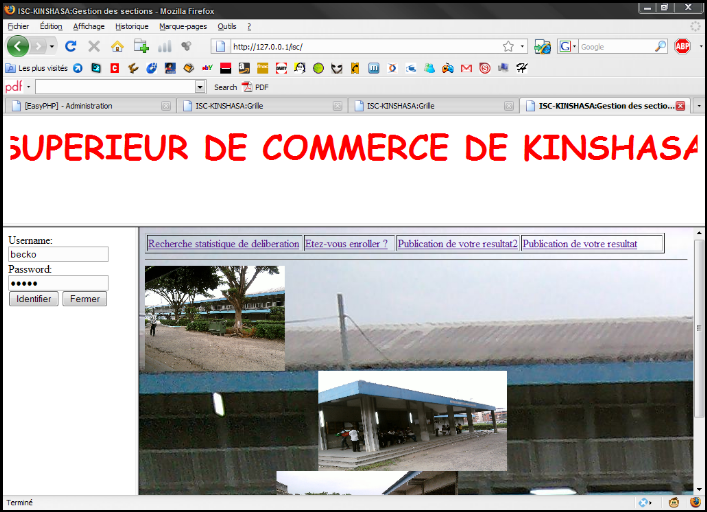Image resolution: width=707 pixels, height=512 pixels.
Task: Open the Outils menu
Action: pos(227,27)
